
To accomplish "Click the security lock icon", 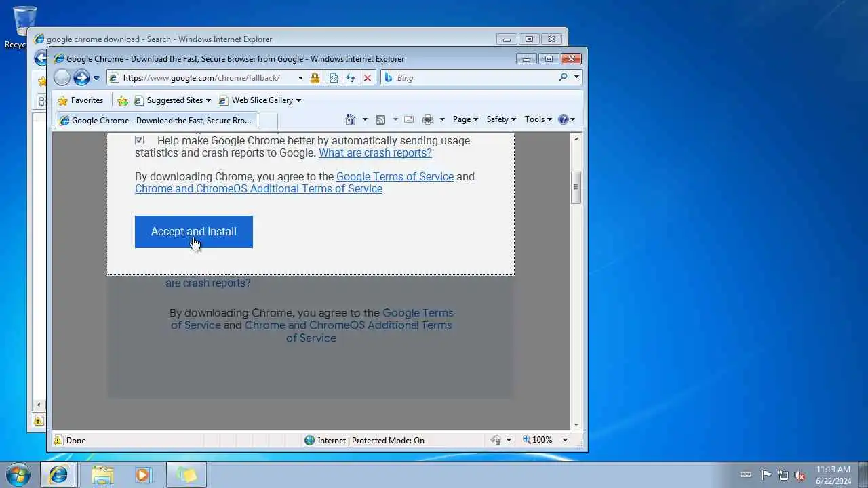I will click(315, 78).
